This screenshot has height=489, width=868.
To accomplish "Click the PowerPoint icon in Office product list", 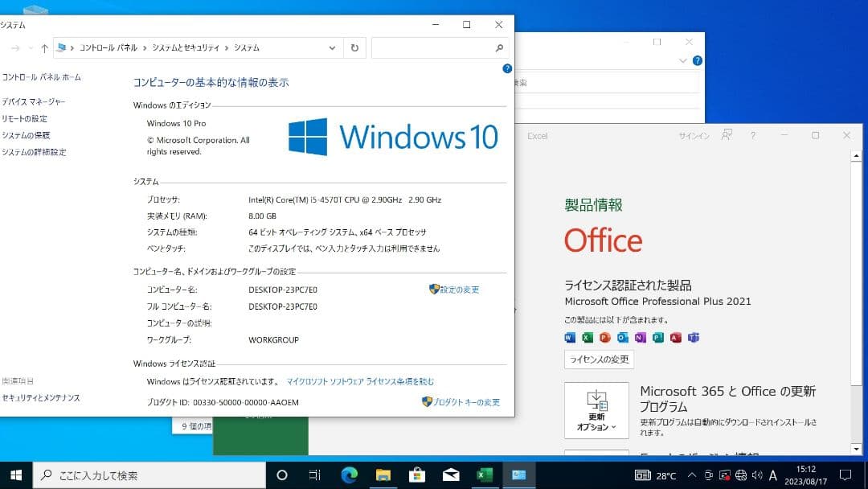I will (x=604, y=338).
